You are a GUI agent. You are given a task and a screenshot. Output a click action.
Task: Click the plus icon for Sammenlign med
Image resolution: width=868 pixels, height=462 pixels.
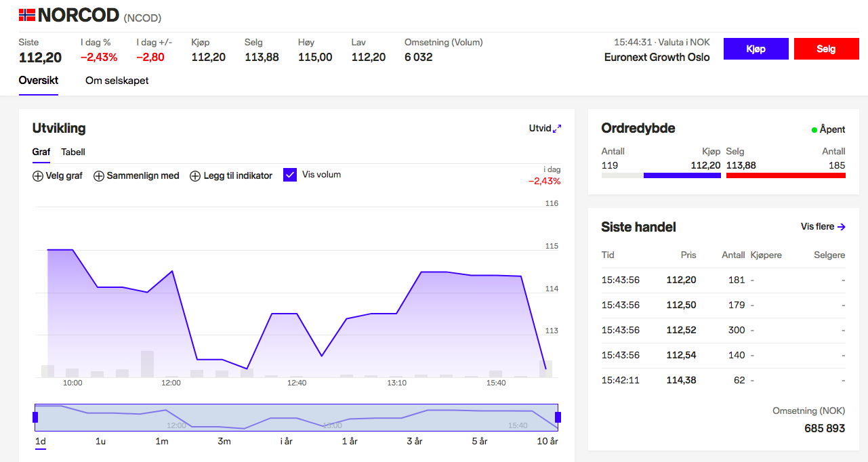tap(99, 176)
